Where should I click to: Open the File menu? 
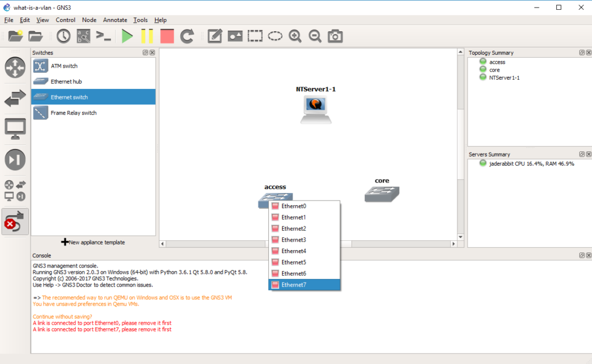pos(9,20)
